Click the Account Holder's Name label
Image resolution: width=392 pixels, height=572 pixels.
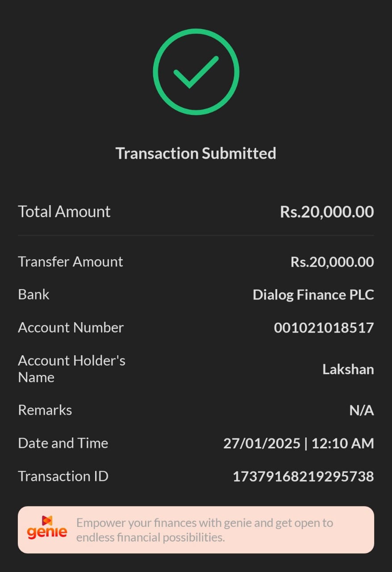coord(71,369)
